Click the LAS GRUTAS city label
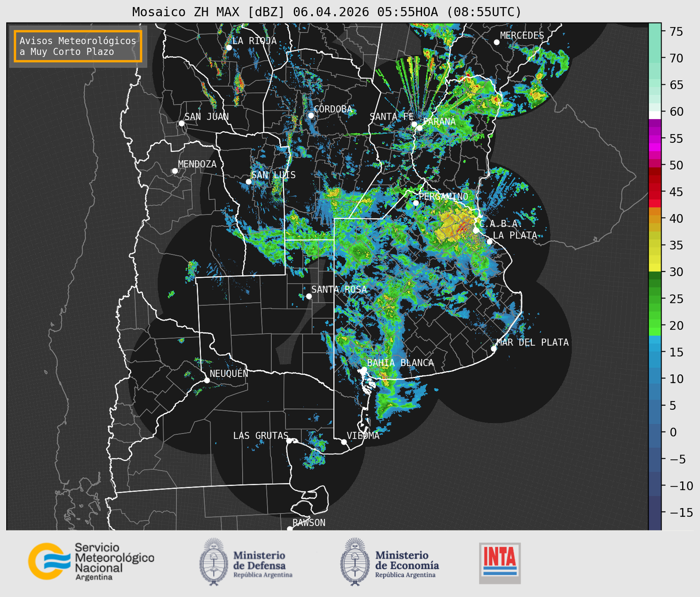Viewport: 700px width, 597px height. (261, 436)
